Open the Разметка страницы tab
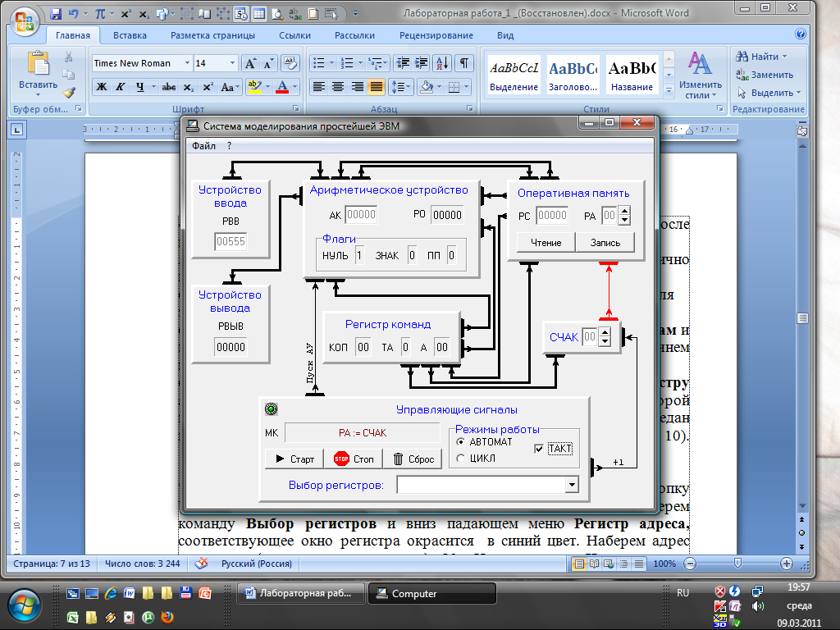This screenshot has height=630, width=840. click(x=212, y=35)
